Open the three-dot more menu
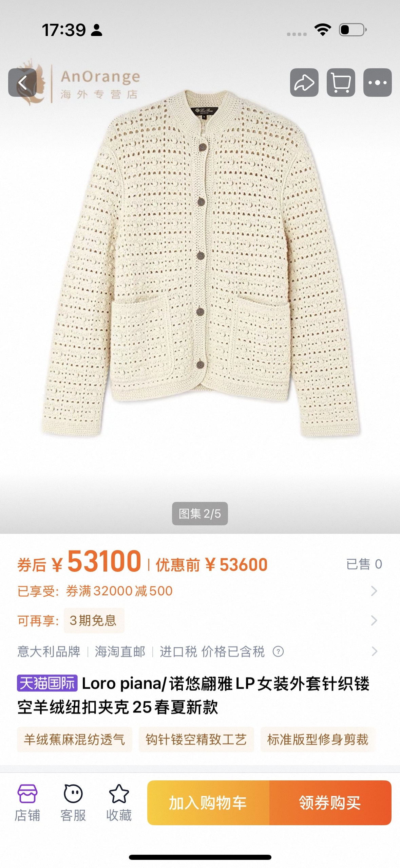This screenshot has width=400, height=868. [377, 83]
